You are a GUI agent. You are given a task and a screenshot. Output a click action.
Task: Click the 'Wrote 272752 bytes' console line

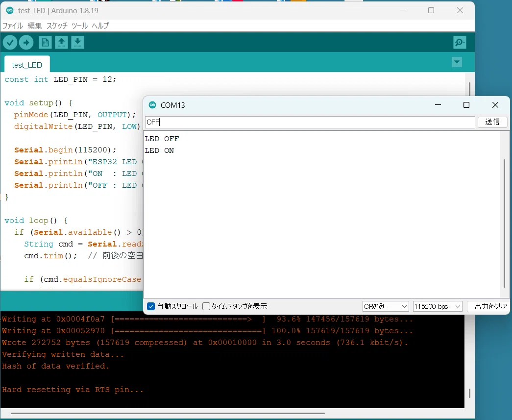205,343
